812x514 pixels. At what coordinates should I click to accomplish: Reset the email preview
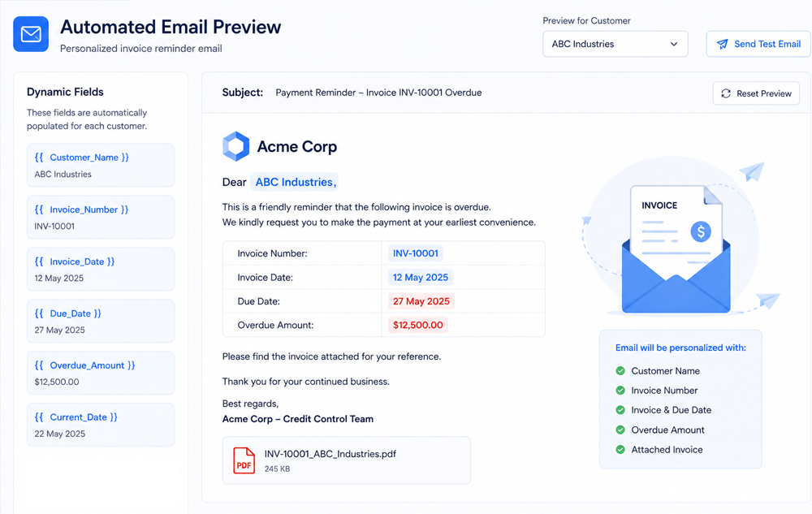(756, 93)
